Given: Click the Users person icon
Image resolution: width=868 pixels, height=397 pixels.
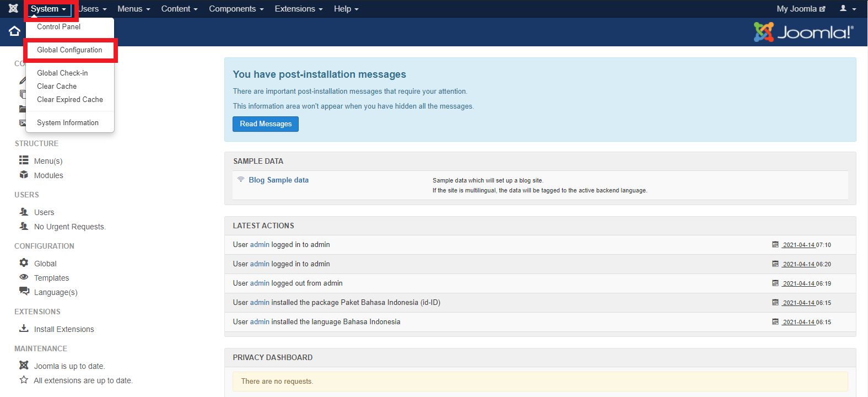Looking at the screenshot, I should click(x=24, y=212).
